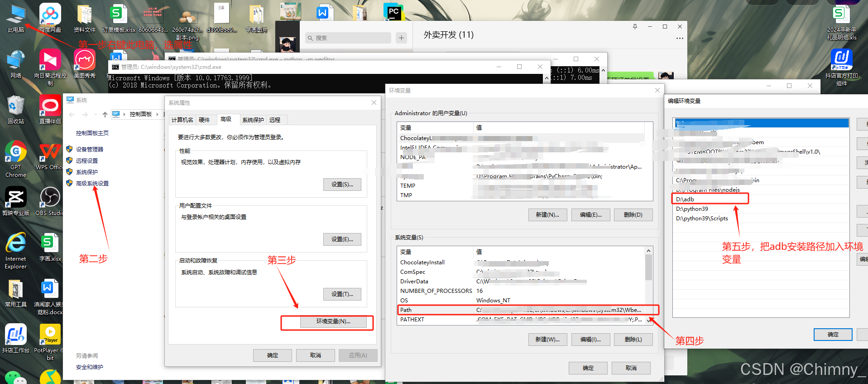Click 删除(L) for system variables
The image size is (868, 384).
coord(633,340)
